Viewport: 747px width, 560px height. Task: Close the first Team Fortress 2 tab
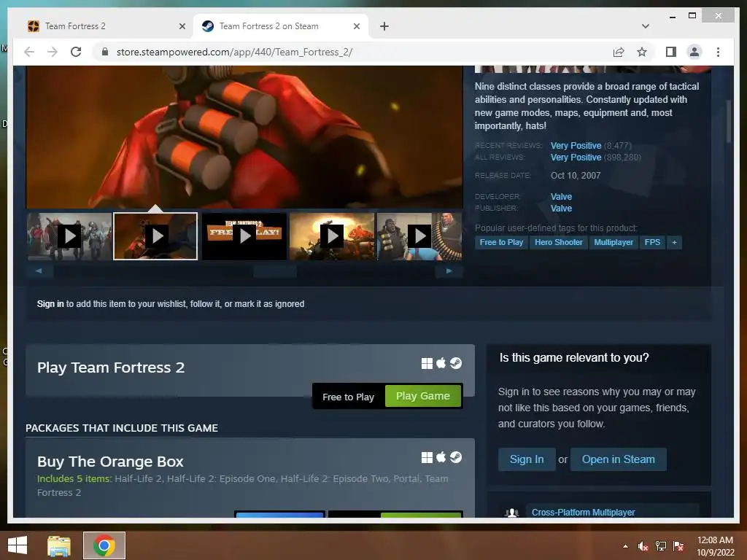pyautogui.click(x=182, y=26)
